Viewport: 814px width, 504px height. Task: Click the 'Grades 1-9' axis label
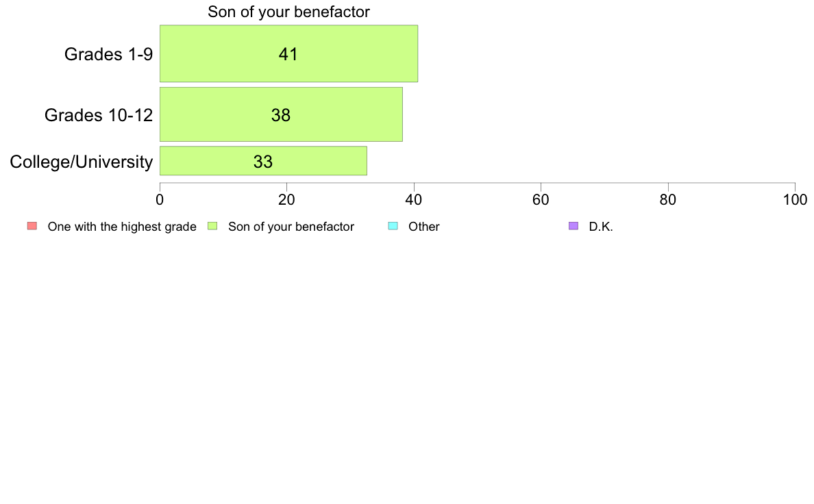click(108, 54)
